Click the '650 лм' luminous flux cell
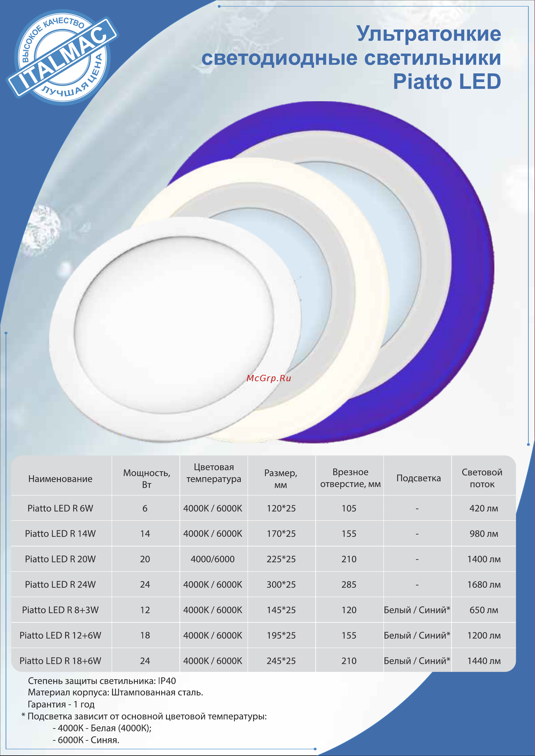 click(x=484, y=610)
